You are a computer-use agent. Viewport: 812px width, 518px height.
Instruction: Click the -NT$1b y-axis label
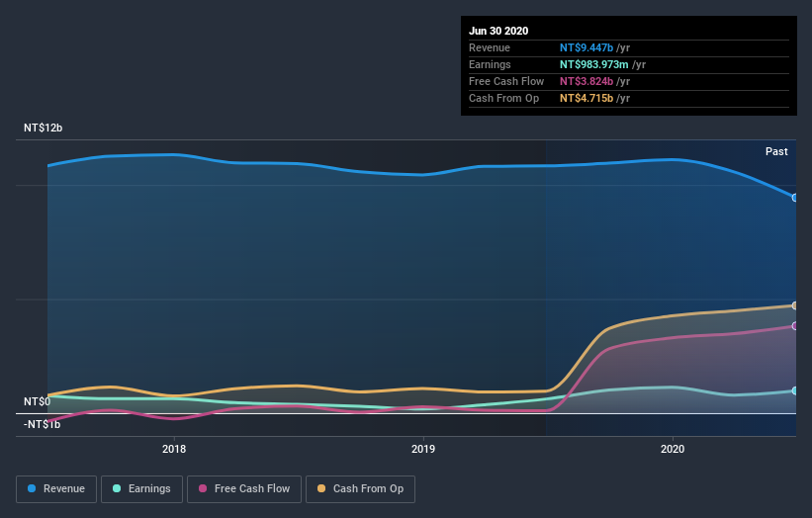coord(42,424)
